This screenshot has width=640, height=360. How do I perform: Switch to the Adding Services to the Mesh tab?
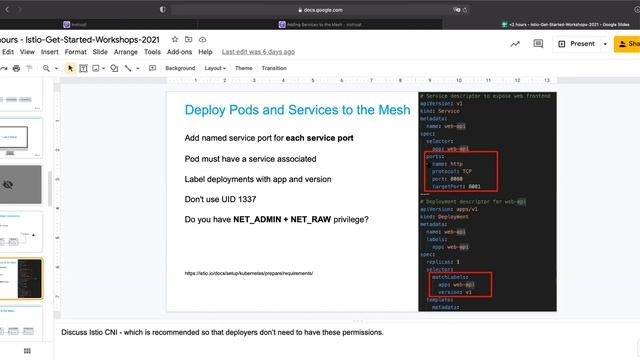320,24
